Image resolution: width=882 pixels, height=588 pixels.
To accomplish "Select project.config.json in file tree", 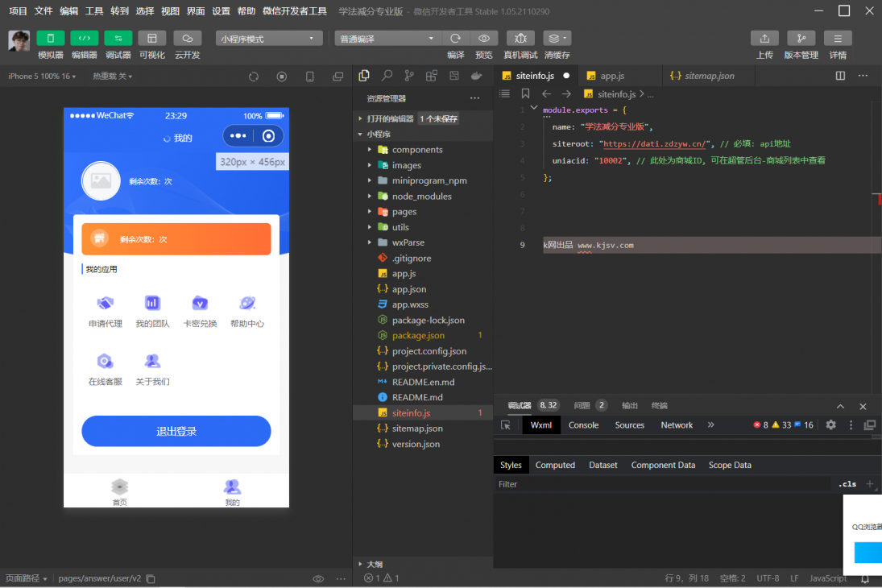I will pos(429,351).
